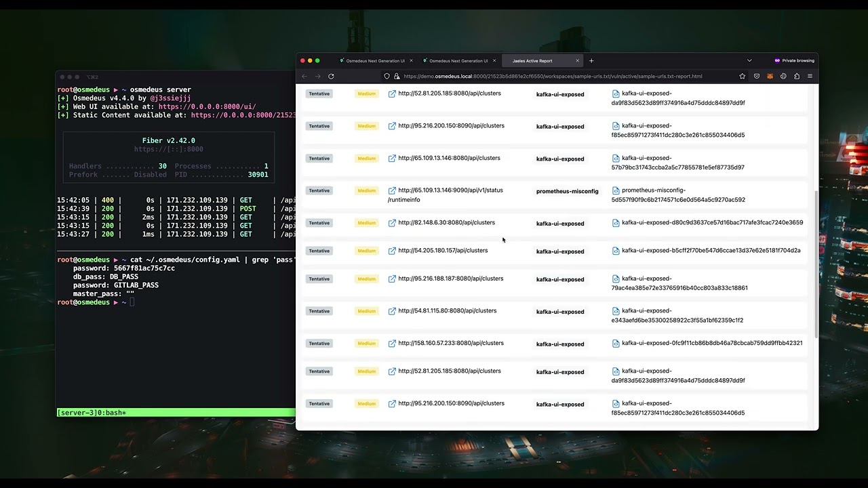Switch to second Osmedeus Next Generation UI tab
Image resolution: width=868 pixels, height=488 pixels.
[458, 61]
